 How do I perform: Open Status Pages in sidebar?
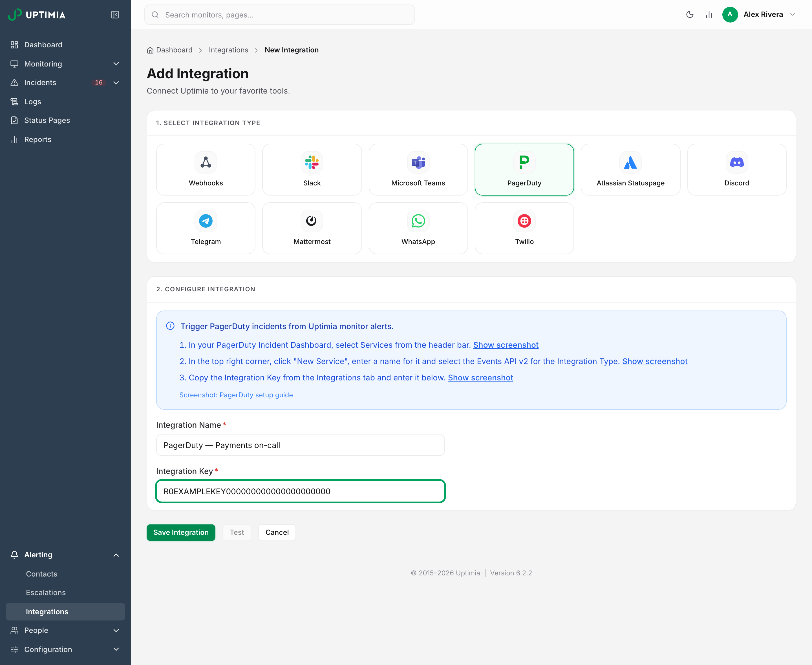coord(65,120)
